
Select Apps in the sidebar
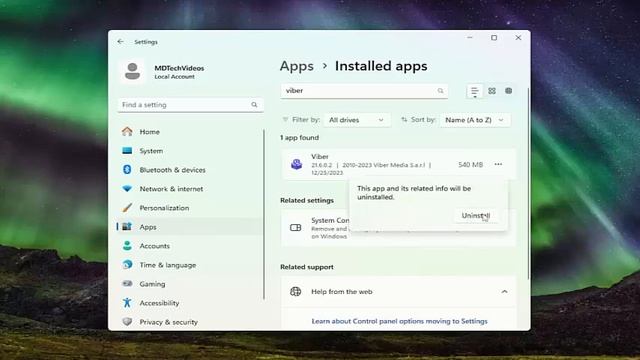click(x=190, y=227)
